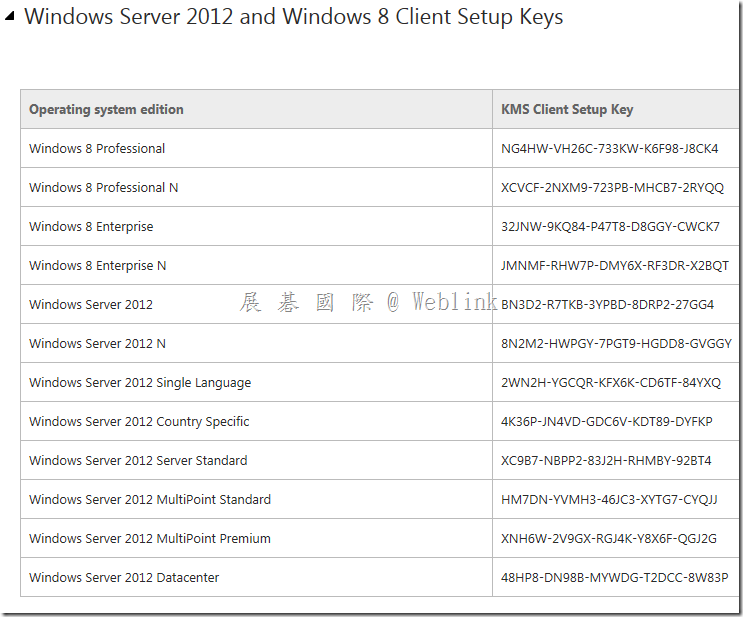Click the key starting with XNH6W-2V9GX
The image size is (743, 617).
(x=608, y=538)
